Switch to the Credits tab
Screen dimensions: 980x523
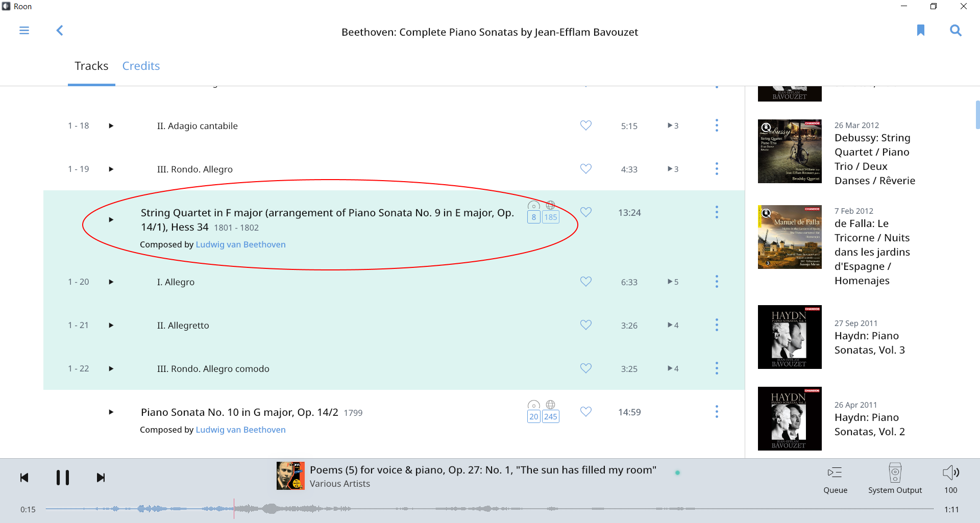tap(141, 66)
